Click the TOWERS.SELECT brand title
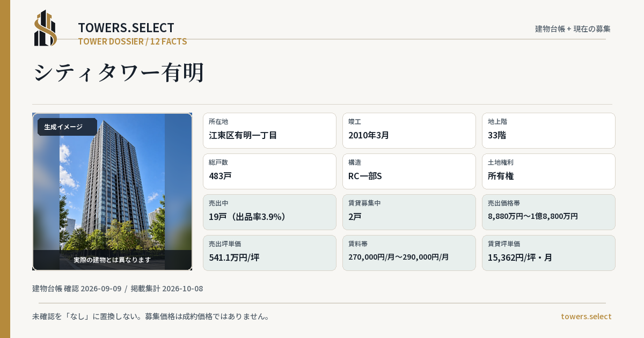Screen dimensions: 644x338 [x=126, y=28]
